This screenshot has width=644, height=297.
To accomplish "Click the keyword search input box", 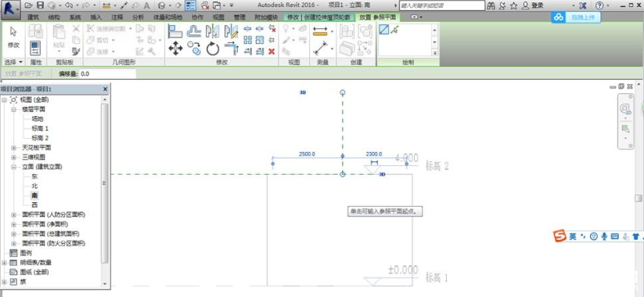I will click(442, 5).
